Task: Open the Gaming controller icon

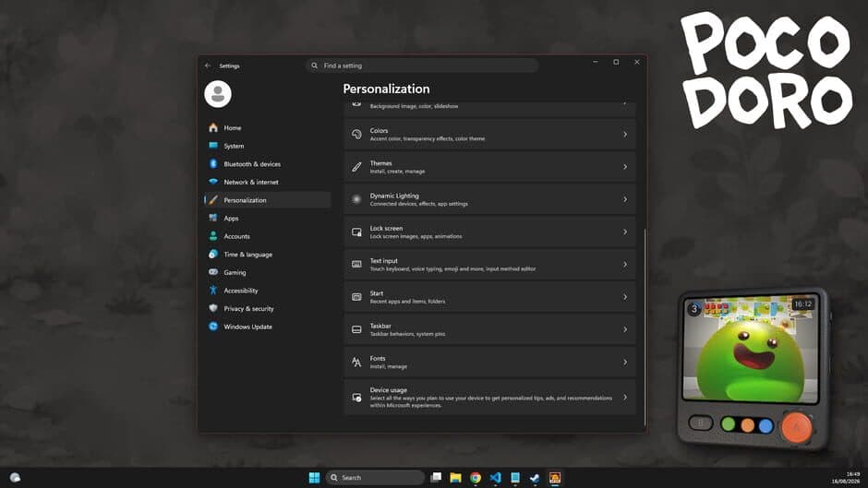Action: pyautogui.click(x=213, y=272)
